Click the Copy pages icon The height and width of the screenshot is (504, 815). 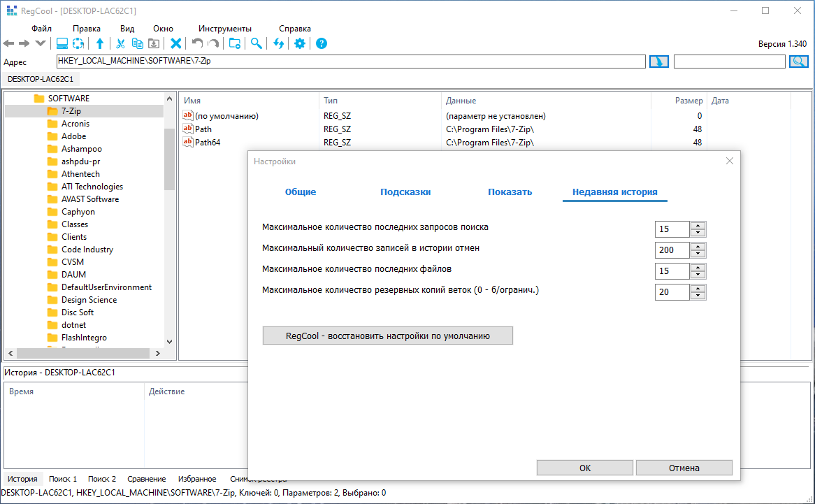[137, 43]
